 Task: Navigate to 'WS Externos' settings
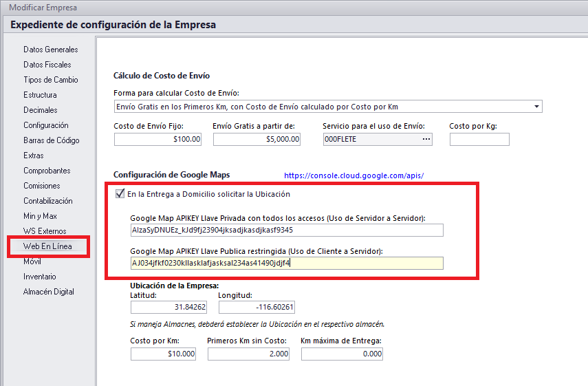[45, 231]
